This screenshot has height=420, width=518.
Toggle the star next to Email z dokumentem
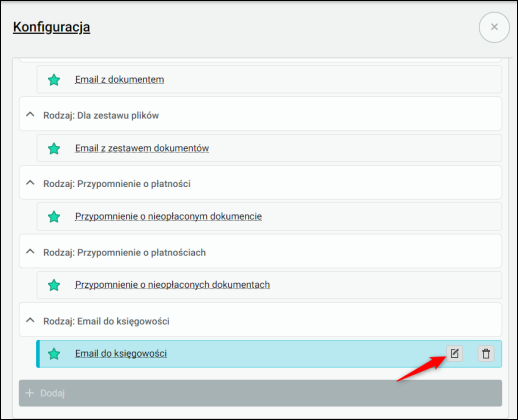(x=54, y=80)
